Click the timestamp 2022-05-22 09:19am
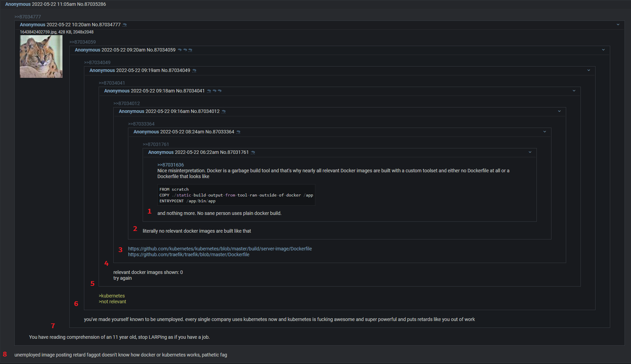This screenshot has width=631, height=364. click(138, 70)
